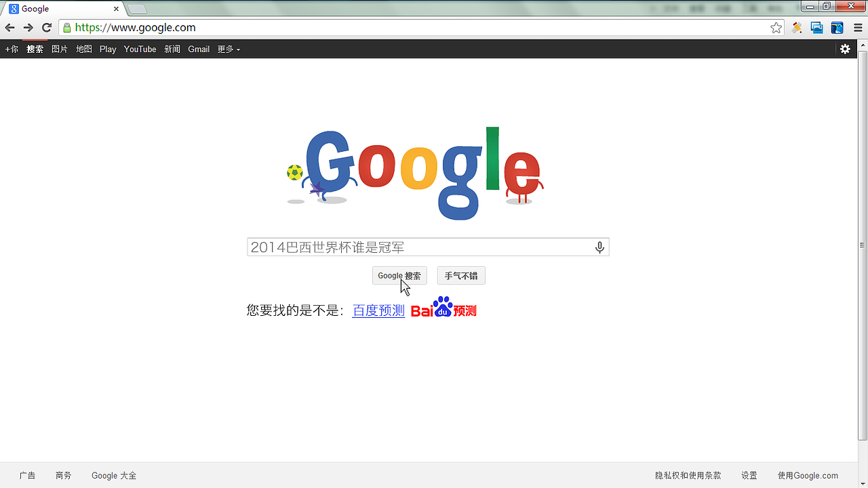The image size is (868, 488).
Task: Open Play in the top navigation bar
Action: (108, 49)
